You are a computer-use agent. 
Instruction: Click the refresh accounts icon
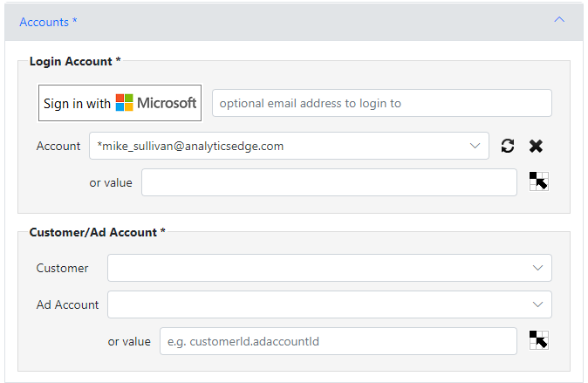click(508, 146)
